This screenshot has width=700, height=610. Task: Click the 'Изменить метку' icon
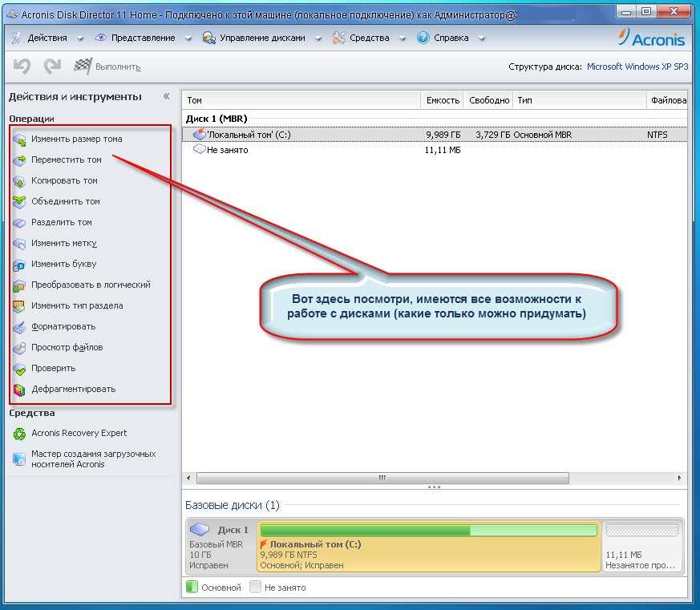[19, 244]
